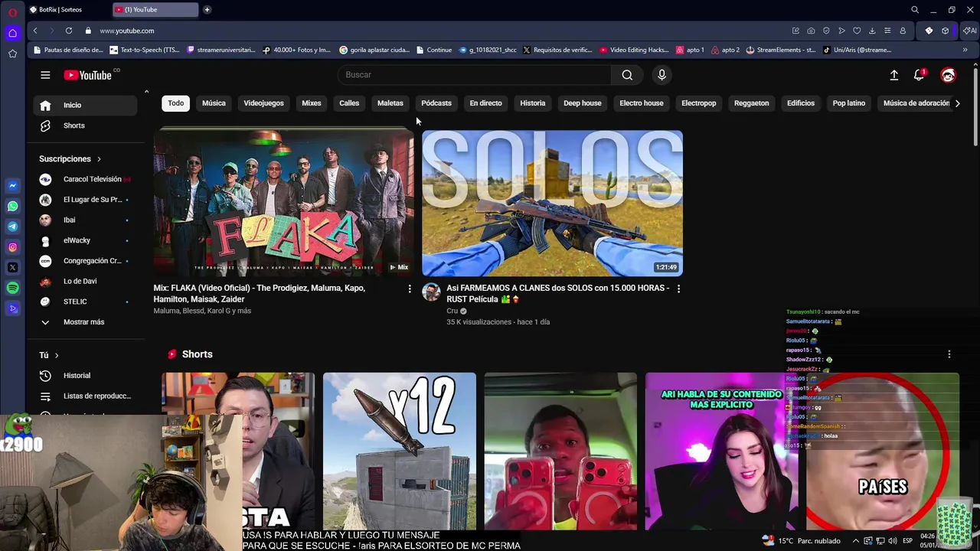Open X (Twitter) in Opera sidebar
980x551 pixels.
[x=12, y=268]
